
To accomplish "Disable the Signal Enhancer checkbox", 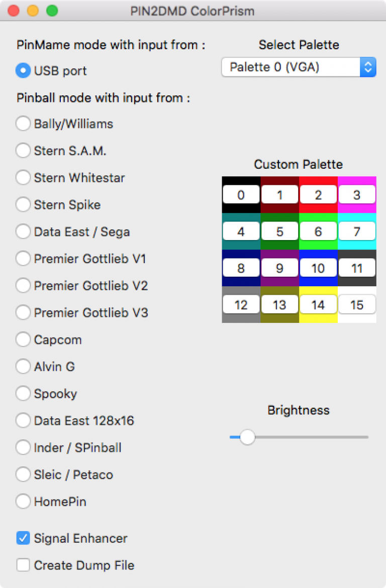I will [x=23, y=538].
